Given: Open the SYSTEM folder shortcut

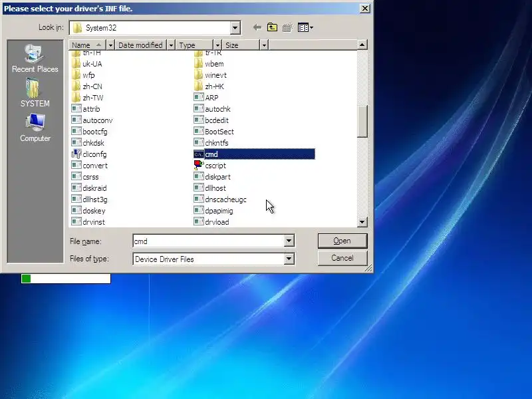Looking at the screenshot, I should click(x=35, y=93).
